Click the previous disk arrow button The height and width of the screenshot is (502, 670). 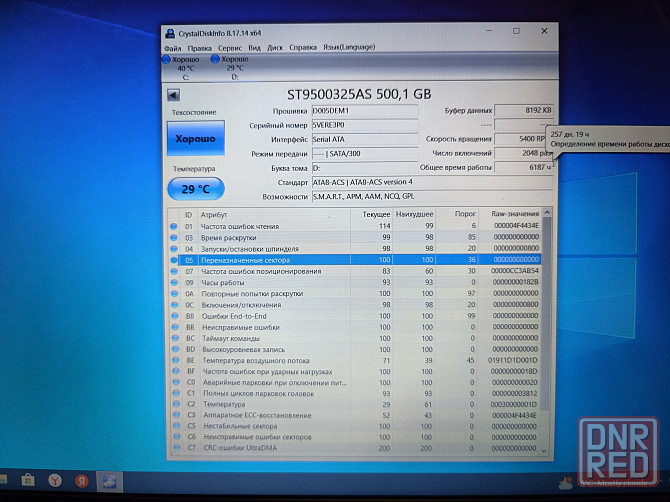(x=173, y=95)
